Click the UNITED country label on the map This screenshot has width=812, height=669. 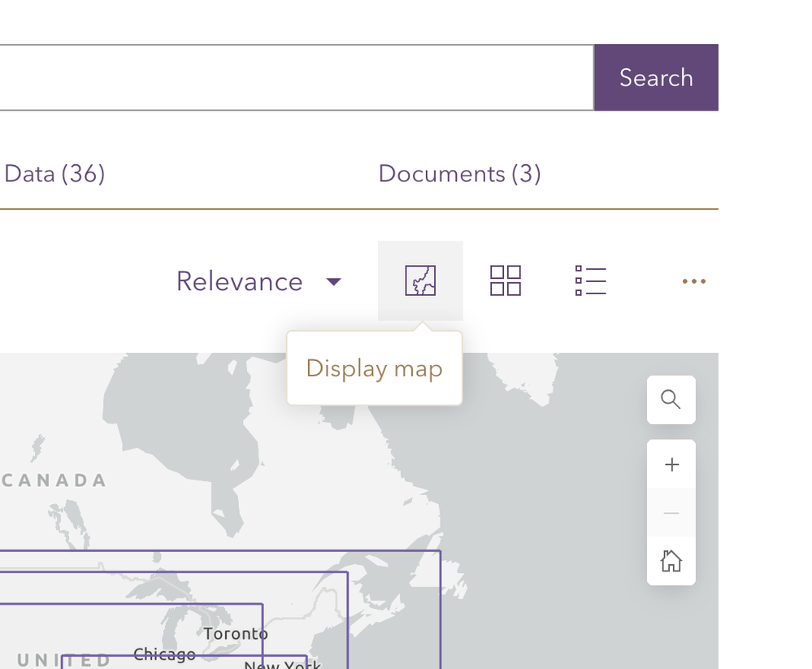point(63,660)
